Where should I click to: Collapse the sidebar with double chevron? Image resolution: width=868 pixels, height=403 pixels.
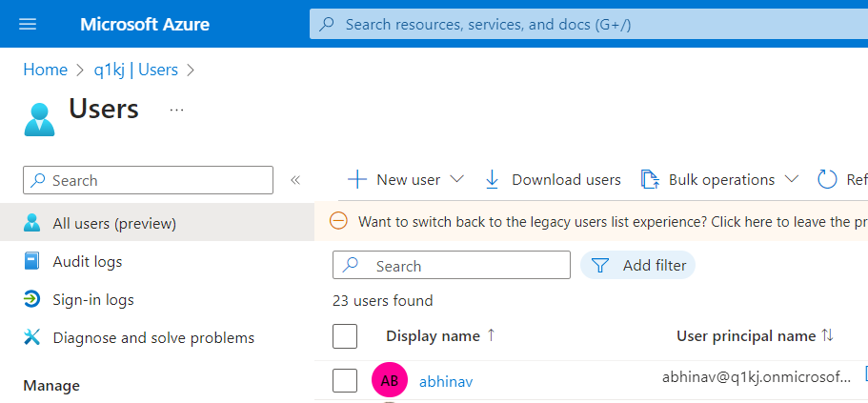(x=295, y=180)
